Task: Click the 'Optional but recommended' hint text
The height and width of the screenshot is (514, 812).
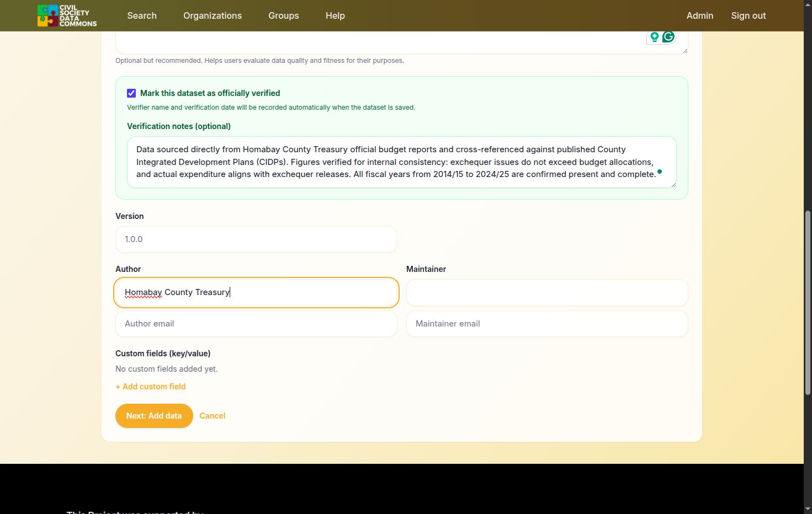Action: click(x=259, y=61)
